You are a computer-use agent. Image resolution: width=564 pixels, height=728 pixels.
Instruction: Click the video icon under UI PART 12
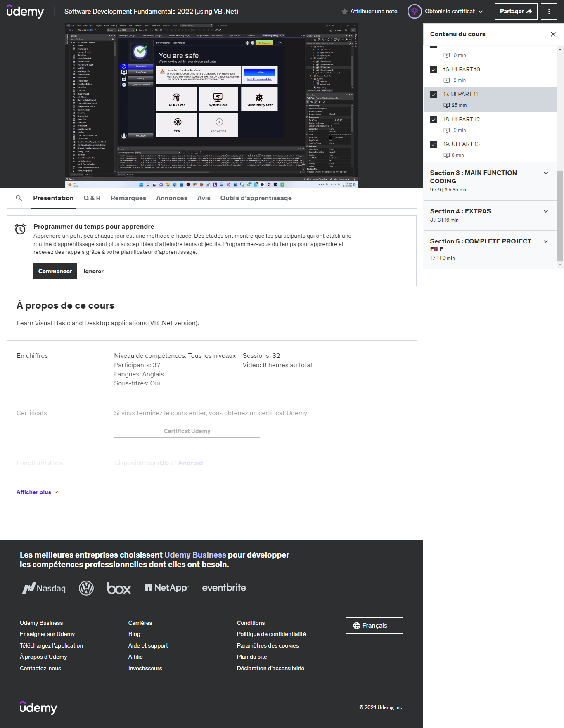pos(446,130)
